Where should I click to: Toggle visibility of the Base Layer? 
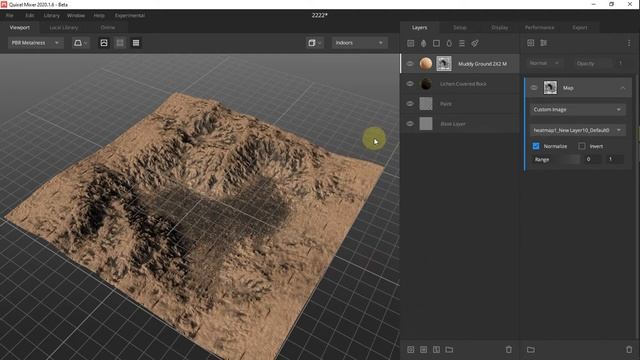pos(410,124)
